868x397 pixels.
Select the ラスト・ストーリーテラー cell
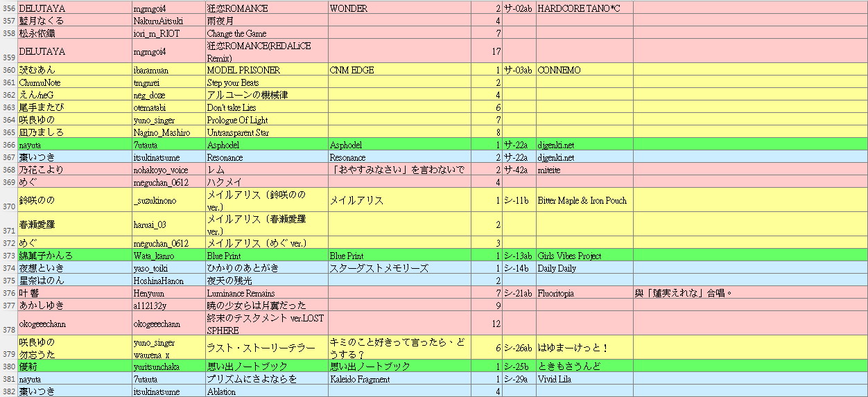coord(266,348)
